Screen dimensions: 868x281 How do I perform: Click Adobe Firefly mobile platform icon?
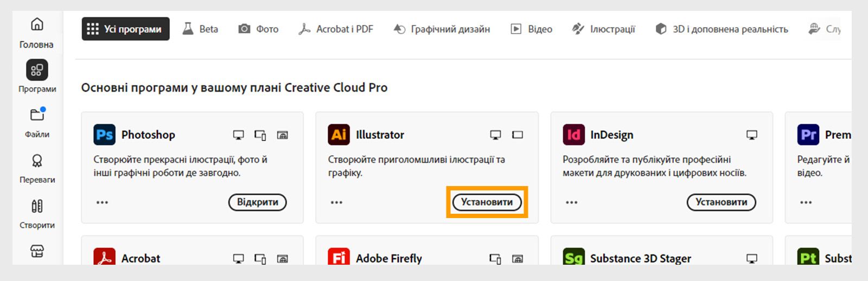point(495,259)
